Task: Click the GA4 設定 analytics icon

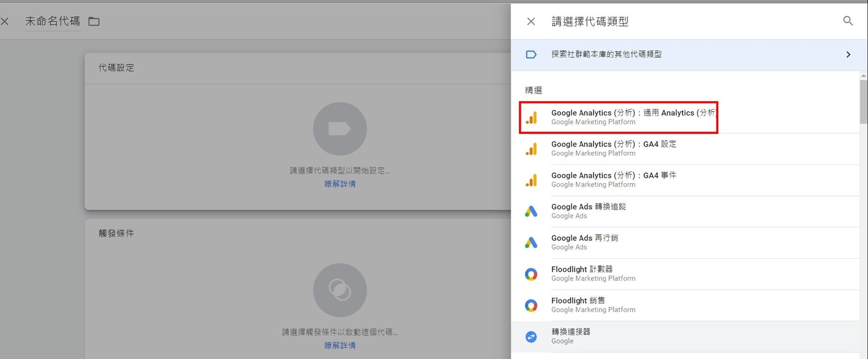Action: pos(532,149)
